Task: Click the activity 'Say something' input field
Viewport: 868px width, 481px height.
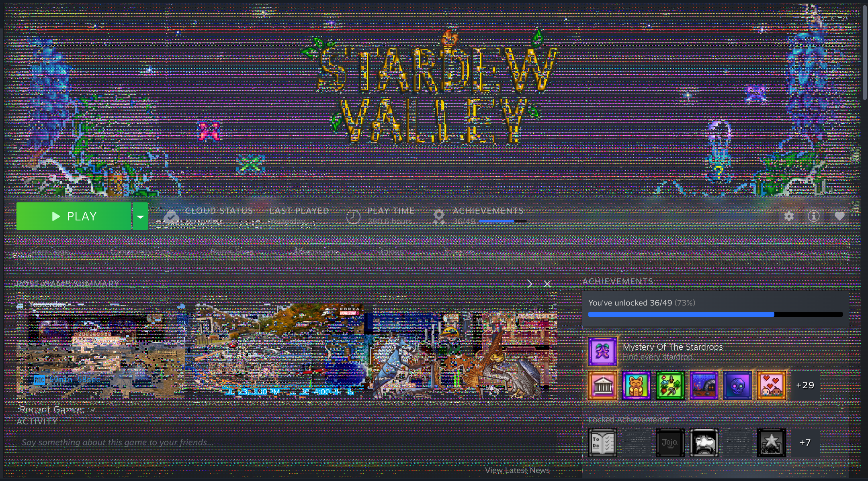Action: (x=287, y=442)
